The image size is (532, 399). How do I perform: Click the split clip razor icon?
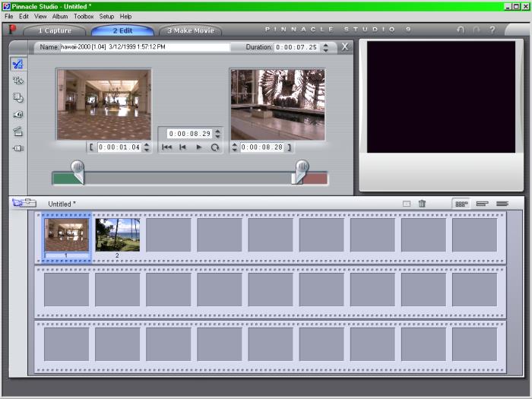tap(407, 204)
